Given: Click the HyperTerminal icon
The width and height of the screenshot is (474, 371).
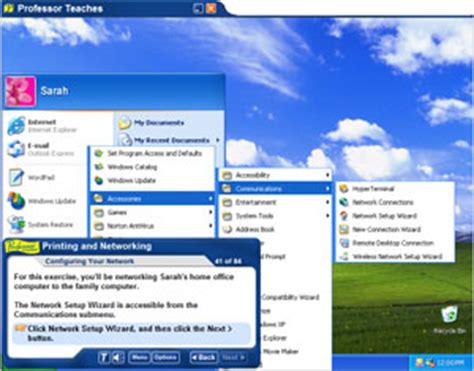Looking at the screenshot, I should click(344, 189).
